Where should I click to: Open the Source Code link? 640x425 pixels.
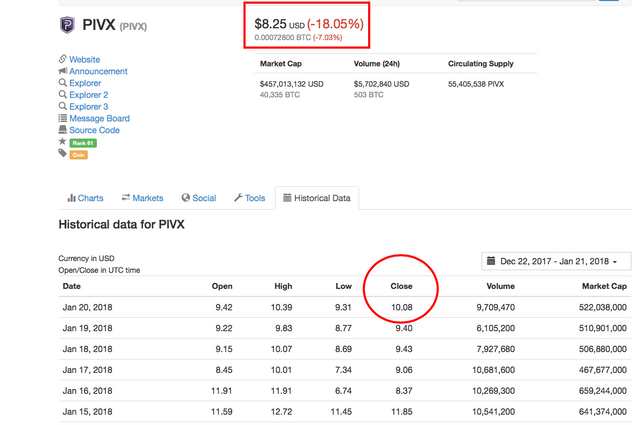point(94,130)
